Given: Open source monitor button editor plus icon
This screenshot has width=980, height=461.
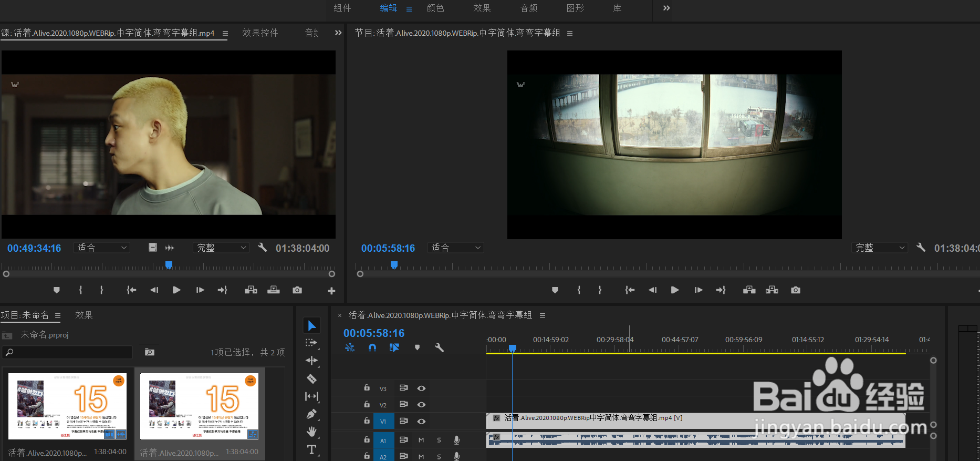Looking at the screenshot, I should (x=331, y=291).
